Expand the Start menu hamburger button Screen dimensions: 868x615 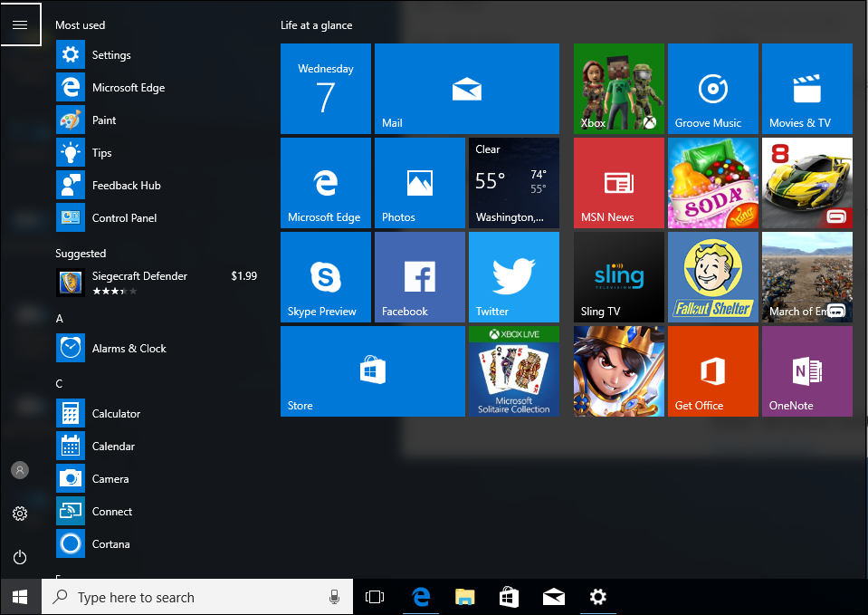20,24
